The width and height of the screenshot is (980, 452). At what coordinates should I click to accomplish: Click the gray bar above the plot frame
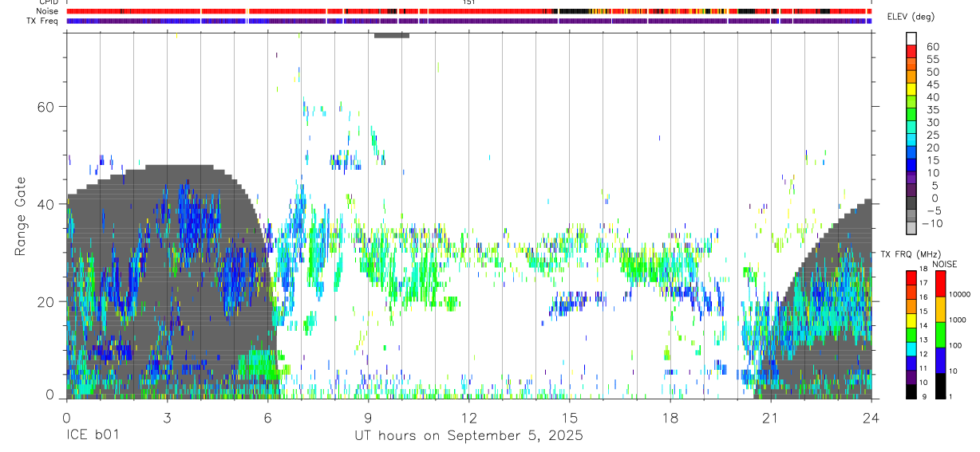(x=391, y=35)
